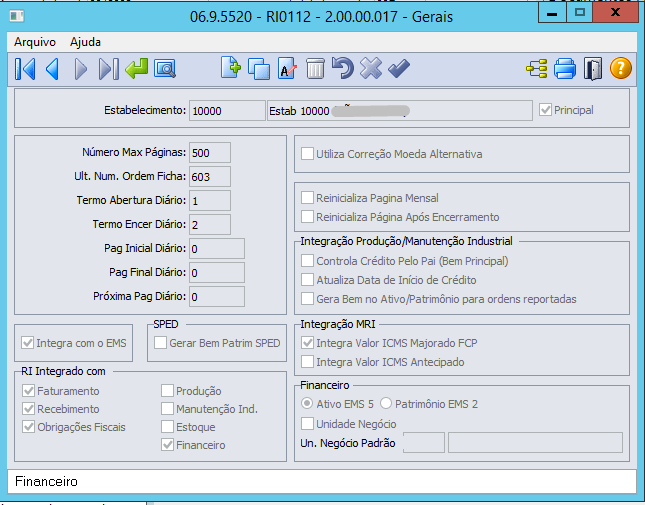Click Un. Negócio Padrão code field
Viewport: 645px width, 505px height.
tap(424, 442)
